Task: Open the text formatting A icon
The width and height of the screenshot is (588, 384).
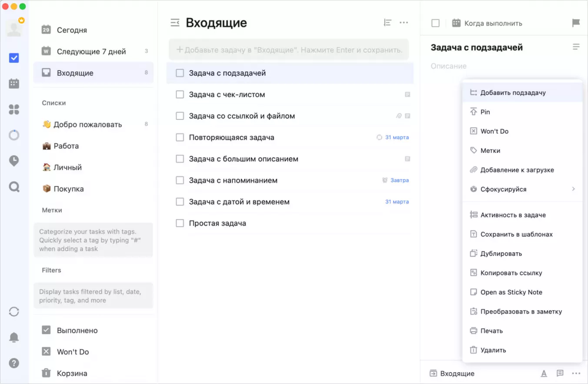Action: point(544,374)
